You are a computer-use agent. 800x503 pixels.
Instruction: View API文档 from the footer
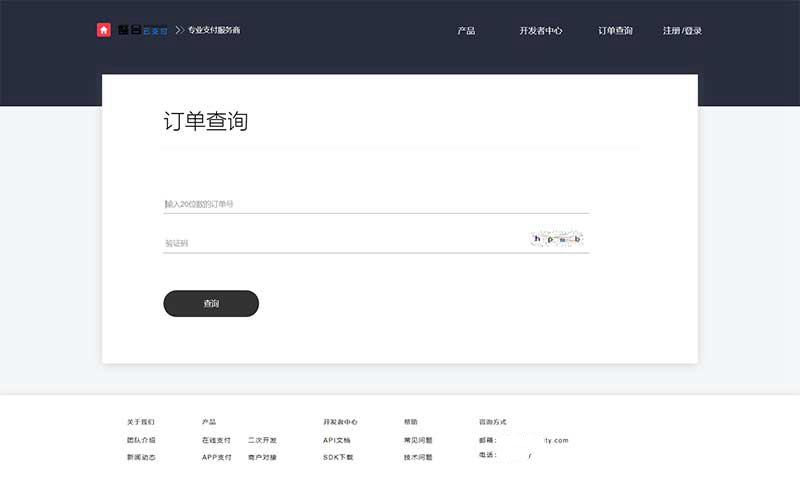(x=337, y=440)
